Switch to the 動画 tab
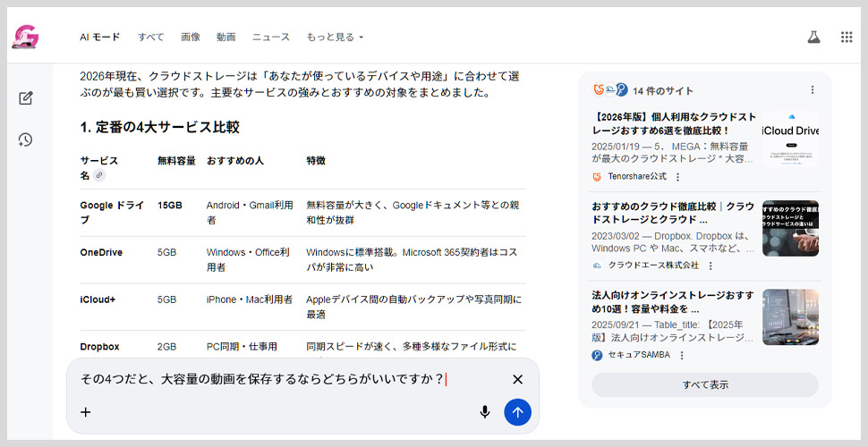This screenshot has height=447, width=868. tap(226, 37)
